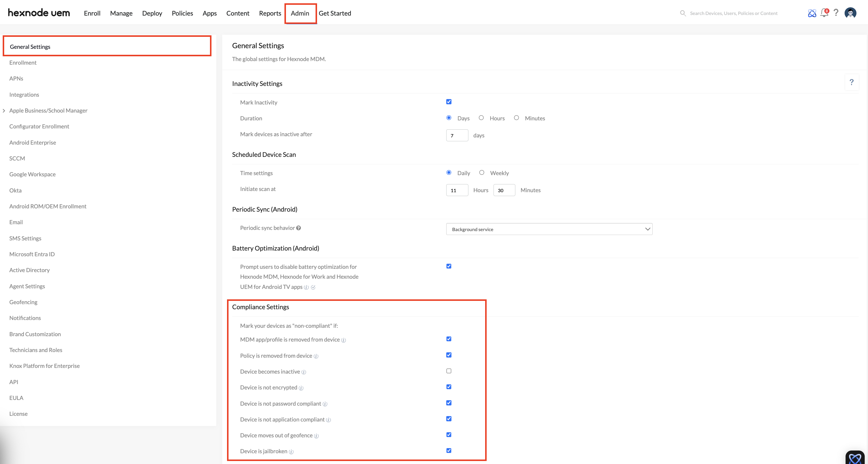
Task: Open the user profile avatar
Action: (x=850, y=13)
